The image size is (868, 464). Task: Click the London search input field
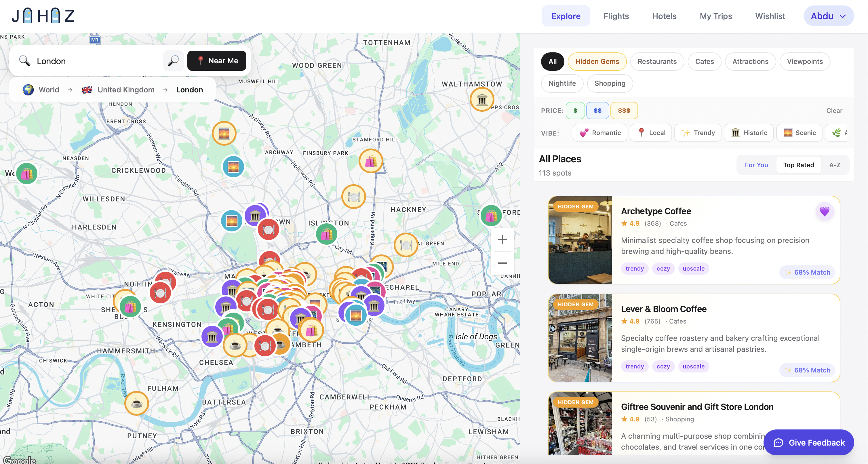(94, 61)
